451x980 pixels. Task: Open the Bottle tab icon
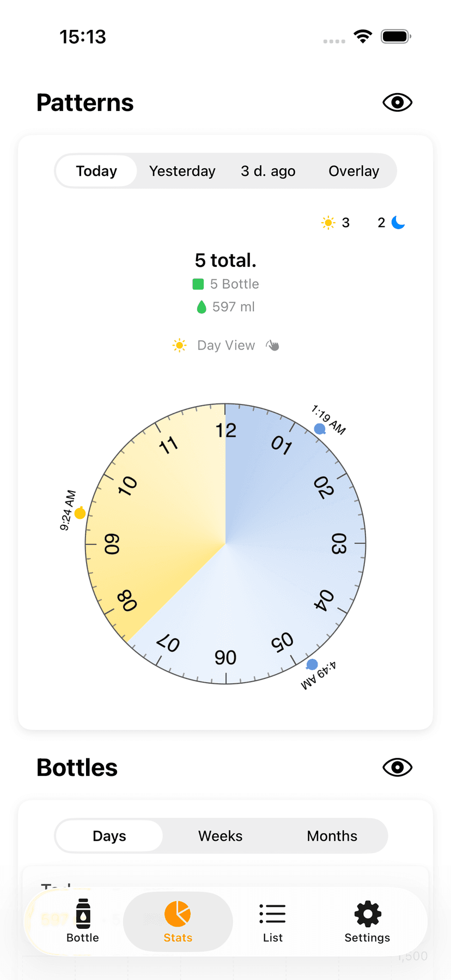[83, 913]
